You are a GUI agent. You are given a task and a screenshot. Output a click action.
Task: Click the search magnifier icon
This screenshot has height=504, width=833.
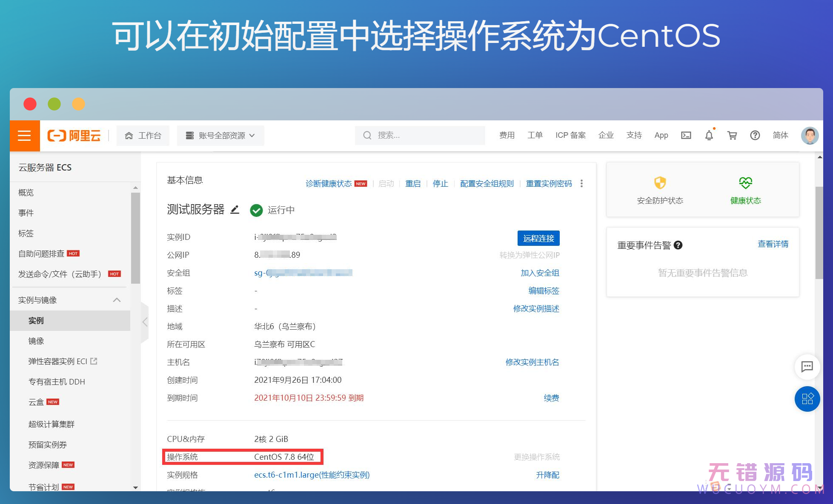(367, 135)
